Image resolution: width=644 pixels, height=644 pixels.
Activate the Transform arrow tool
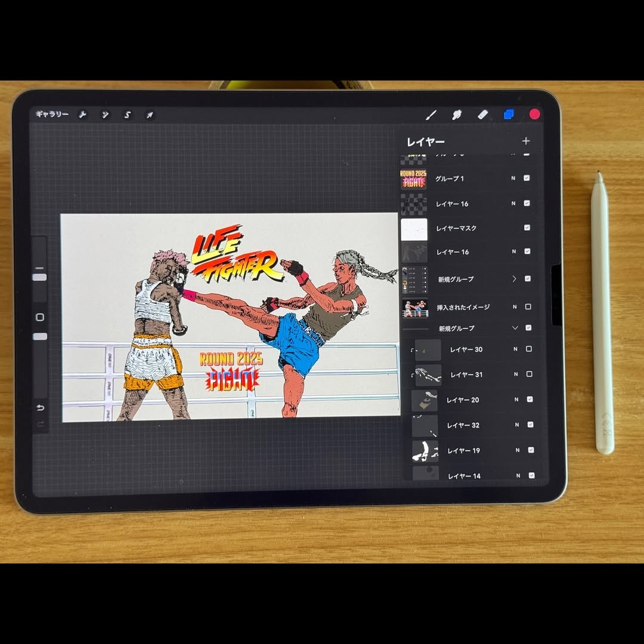[150, 114]
